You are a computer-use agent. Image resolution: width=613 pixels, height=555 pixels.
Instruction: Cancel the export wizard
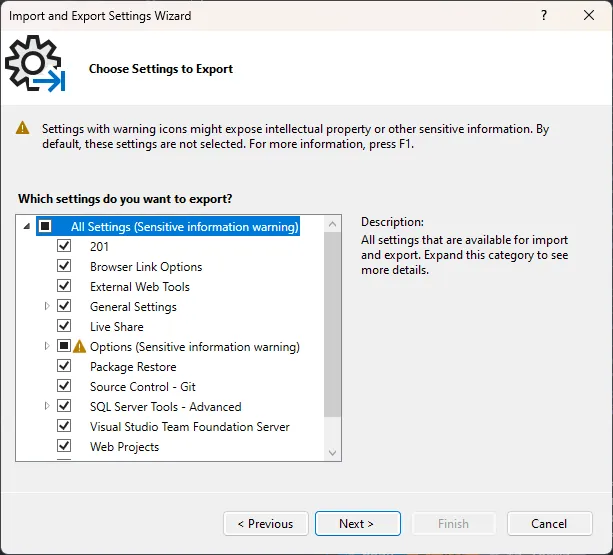pyautogui.click(x=550, y=523)
